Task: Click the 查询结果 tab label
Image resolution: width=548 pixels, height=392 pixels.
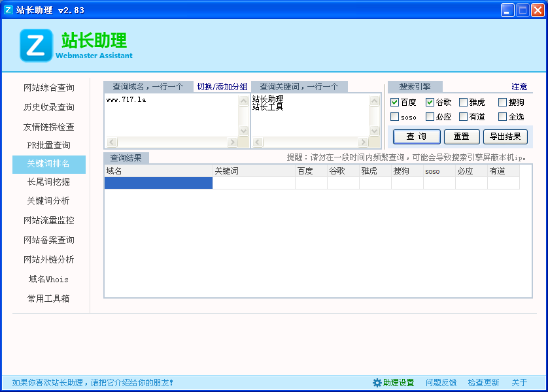Action: click(x=126, y=158)
